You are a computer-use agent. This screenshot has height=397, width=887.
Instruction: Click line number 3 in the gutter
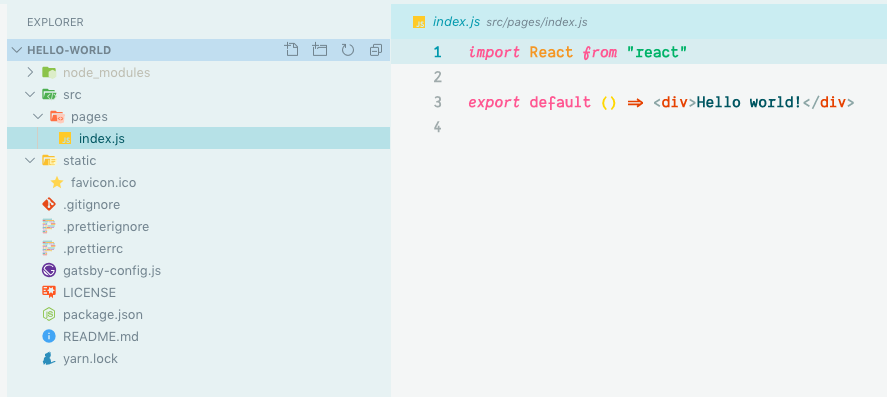(x=437, y=102)
